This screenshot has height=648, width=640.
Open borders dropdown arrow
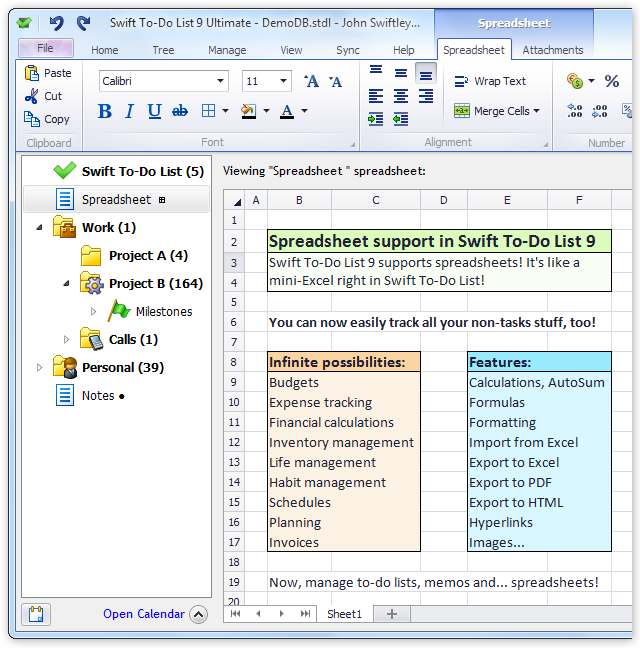coord(225,111)
